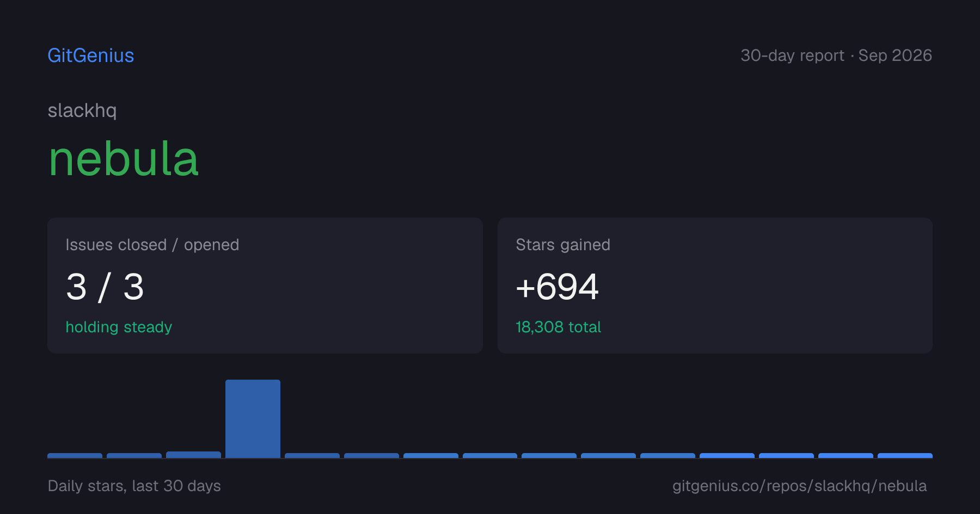Select the tallest spike bar in chart
This screenshot has height=514, width=980.
coord(253,419)
